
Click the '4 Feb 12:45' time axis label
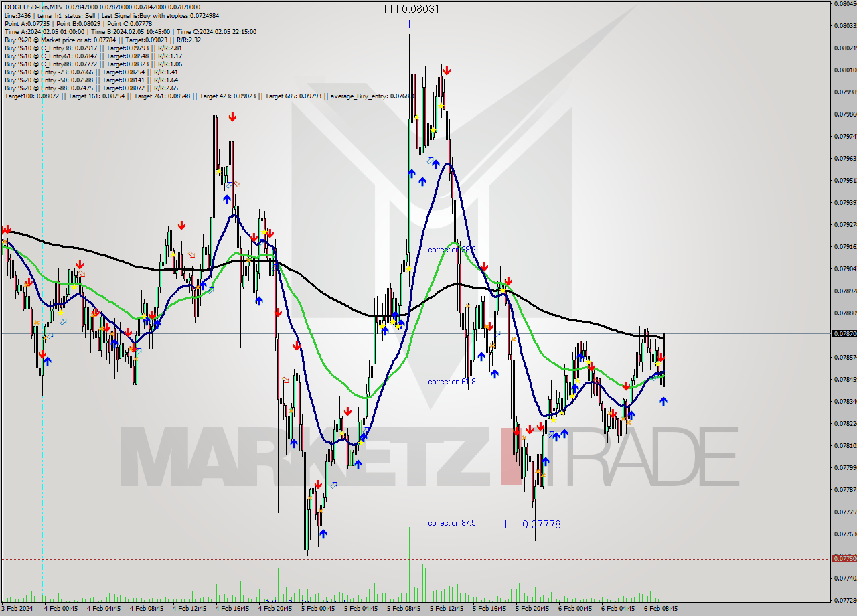click(x=189, y=609)
